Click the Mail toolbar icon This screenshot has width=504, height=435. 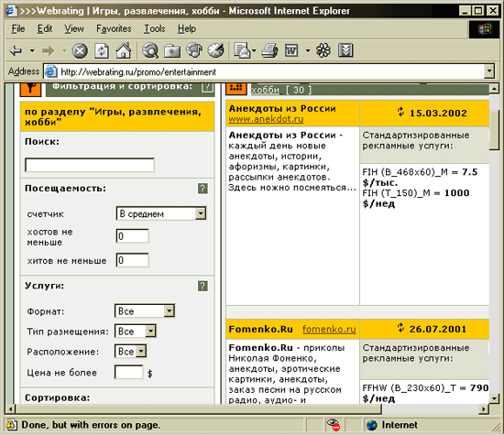point(242,50)
